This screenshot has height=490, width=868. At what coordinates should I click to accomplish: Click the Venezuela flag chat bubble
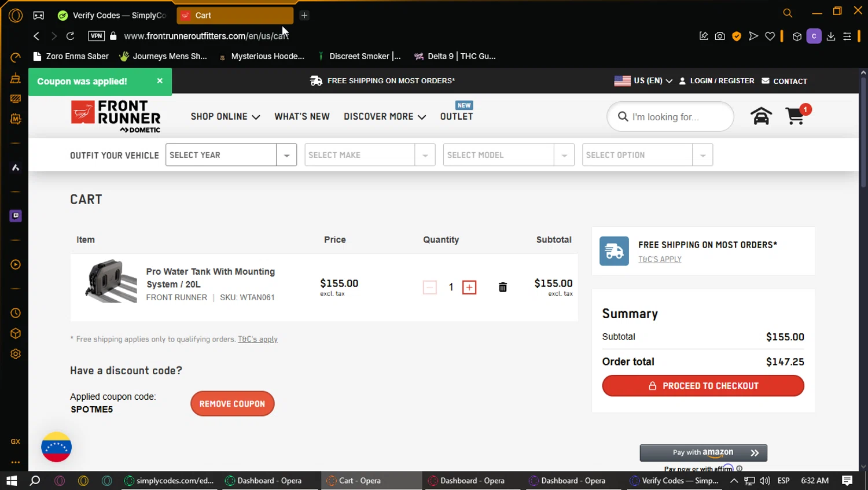click(56, 447)
